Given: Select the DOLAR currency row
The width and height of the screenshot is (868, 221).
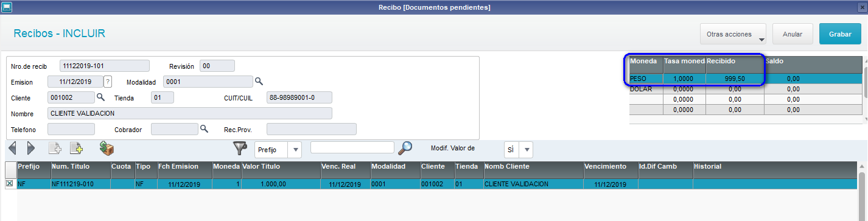Looking at the screenshot, I should [x=746, y=89].
